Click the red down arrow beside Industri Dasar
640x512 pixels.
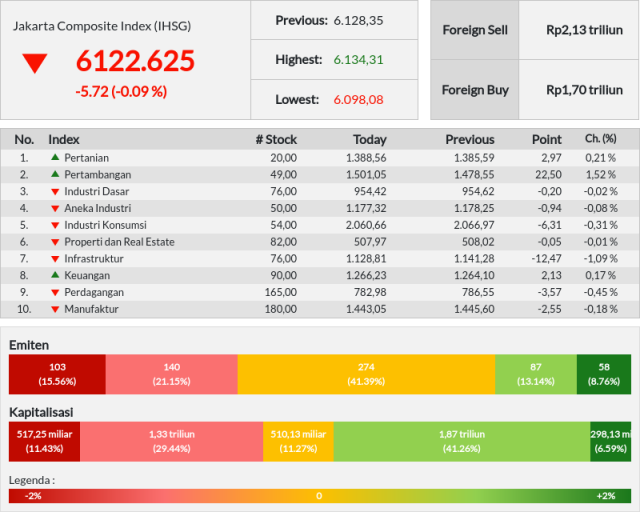pyautogui.click(x=55, y=191)
